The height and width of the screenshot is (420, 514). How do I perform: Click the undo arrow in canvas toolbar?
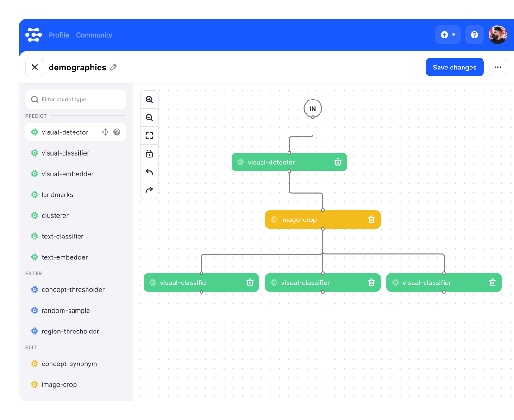point(149,172)
